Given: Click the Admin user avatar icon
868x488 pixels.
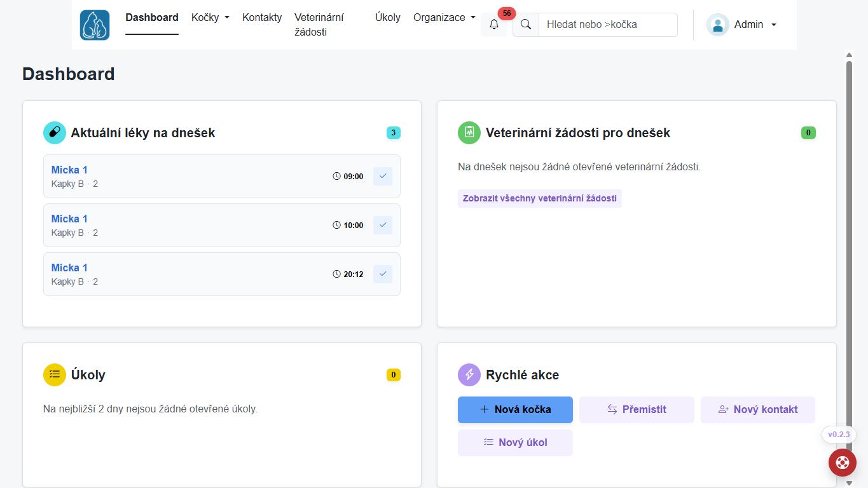Looking at the screenshot, I should coord(717,25).
